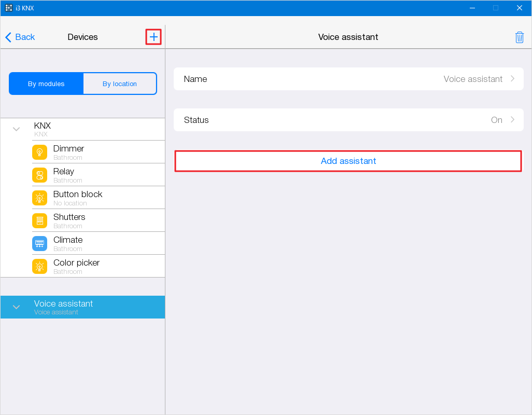Click the Shutters blinds icon
Viewport: 532px width, 415px height.
pyautogui.click(x=39, y=221)
